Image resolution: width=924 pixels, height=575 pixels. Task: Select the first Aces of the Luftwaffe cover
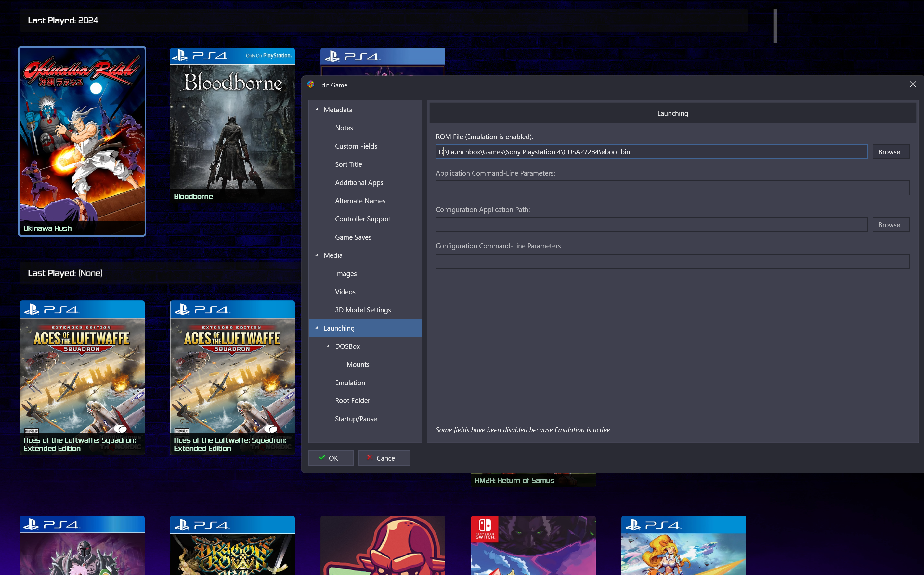(x=82, y=378)
